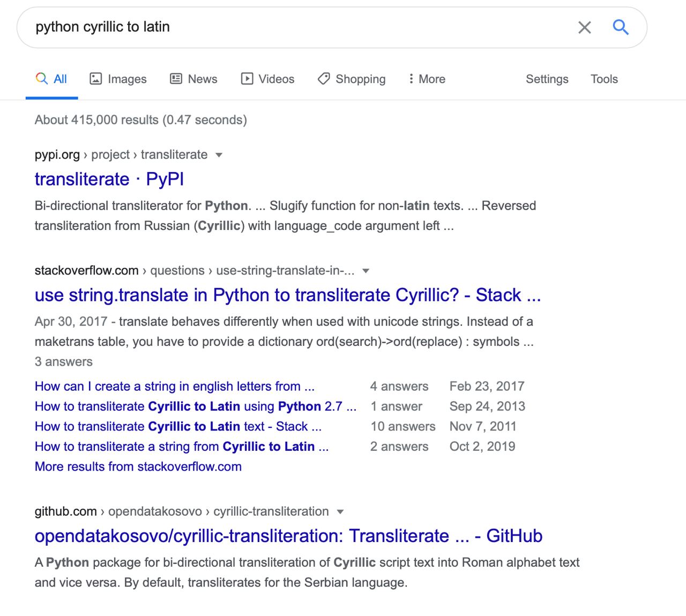Click the '4 answers' text
Image resolution: width=686 pixels, height=616 pixels.
[x=399, y=387]
